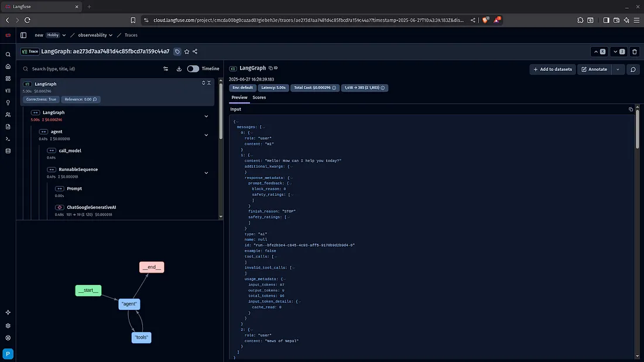
Task: Open Settings gear in the lower sidebar
Action: [8, 326]
